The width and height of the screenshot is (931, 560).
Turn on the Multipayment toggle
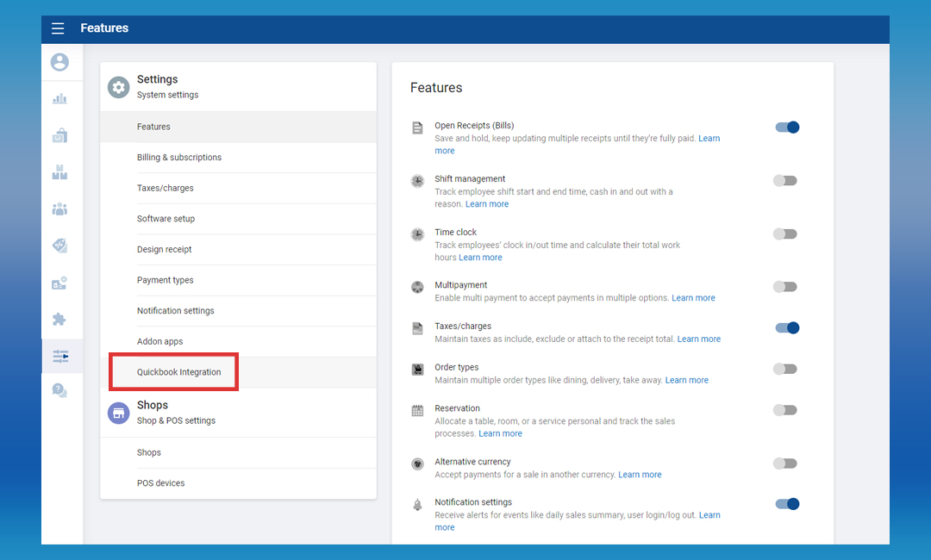click(784, 287)
